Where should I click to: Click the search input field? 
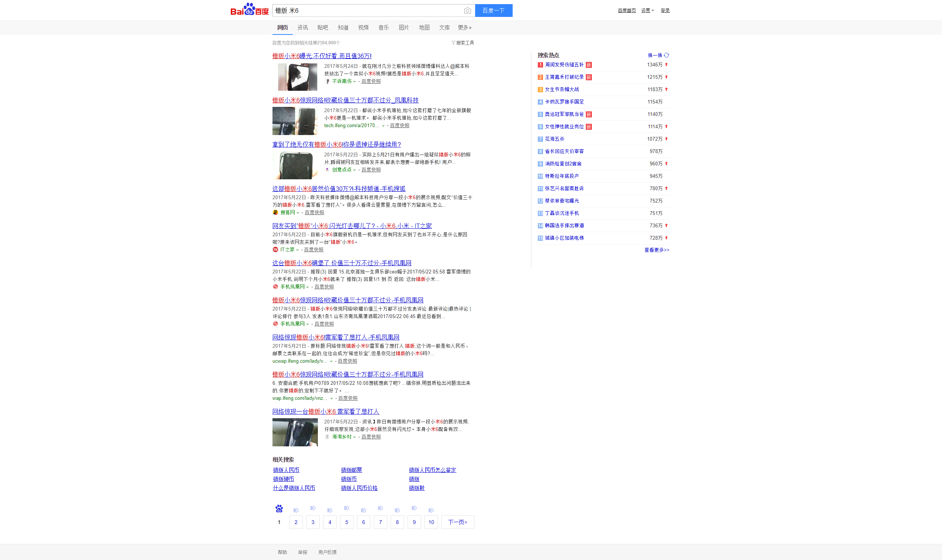pyautogui.click(x=367, y=11)
